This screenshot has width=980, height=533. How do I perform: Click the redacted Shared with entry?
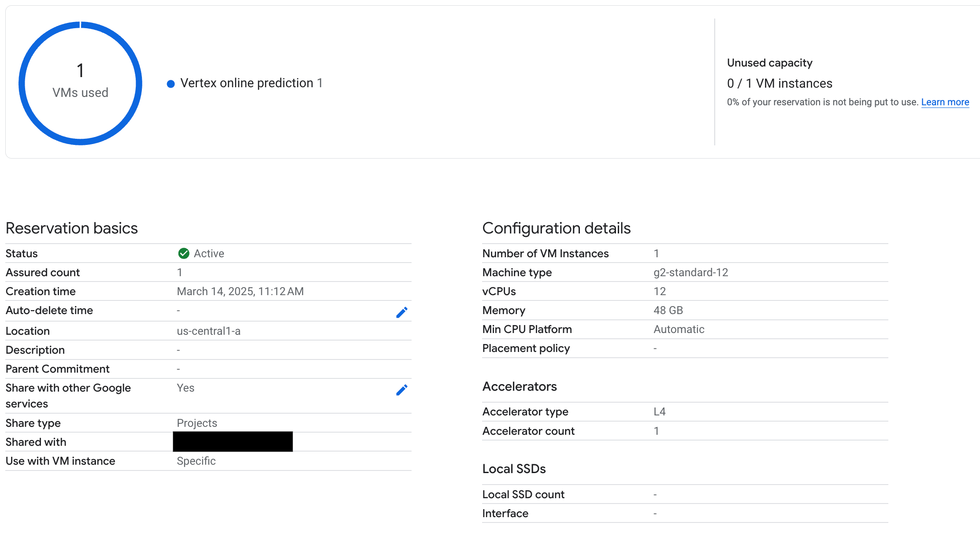pos(232,441)
